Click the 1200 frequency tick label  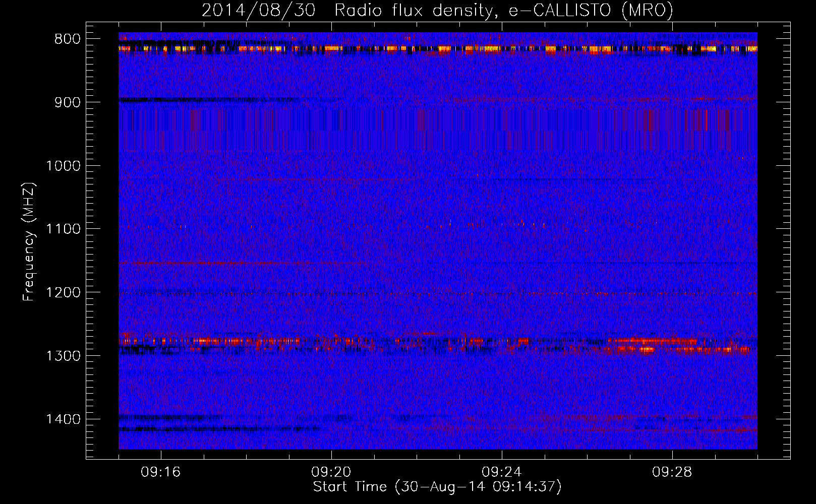click(x=63, y=292)
